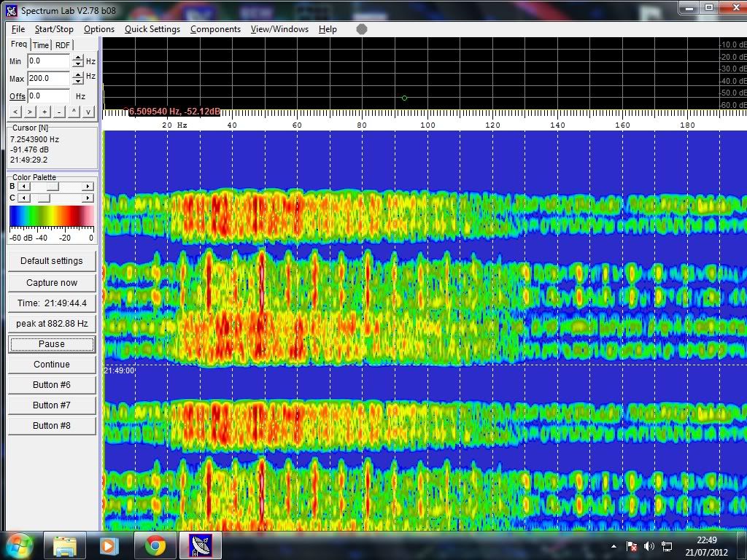This screenshot has height=560, width=747.
Task: Click inside the Offs frequency input field
Action: tap(48, 96)
